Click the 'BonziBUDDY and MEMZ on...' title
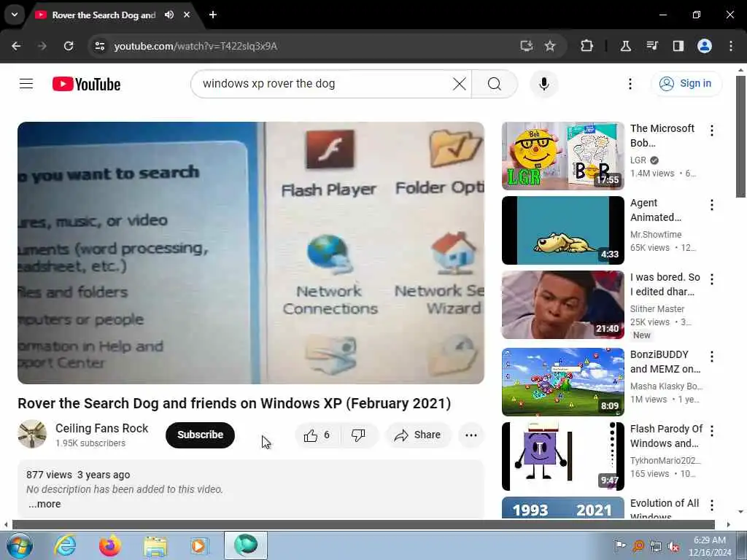 click(x=665, y=362)
